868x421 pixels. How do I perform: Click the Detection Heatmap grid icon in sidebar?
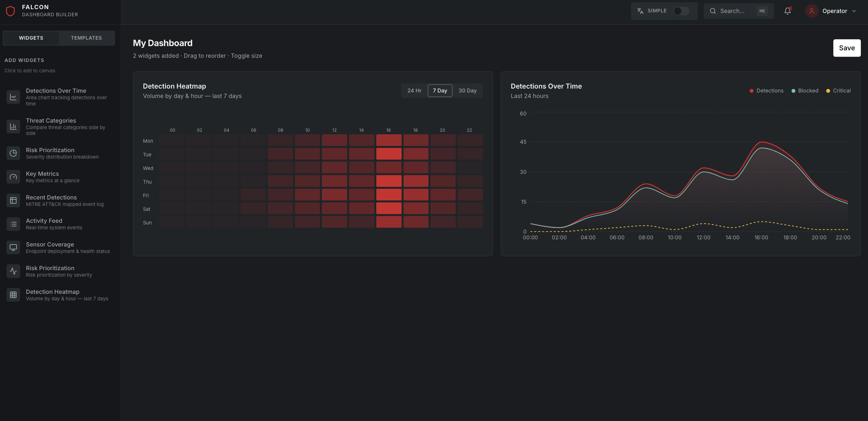13,295
